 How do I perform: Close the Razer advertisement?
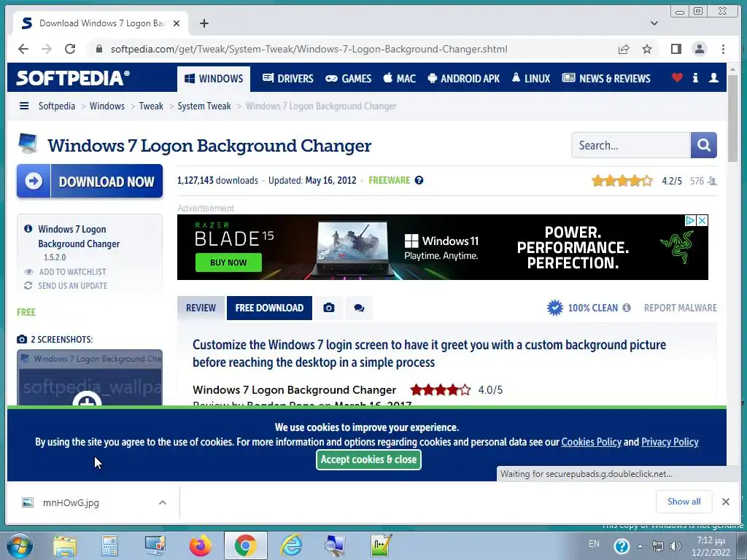(x=703, y=220)
